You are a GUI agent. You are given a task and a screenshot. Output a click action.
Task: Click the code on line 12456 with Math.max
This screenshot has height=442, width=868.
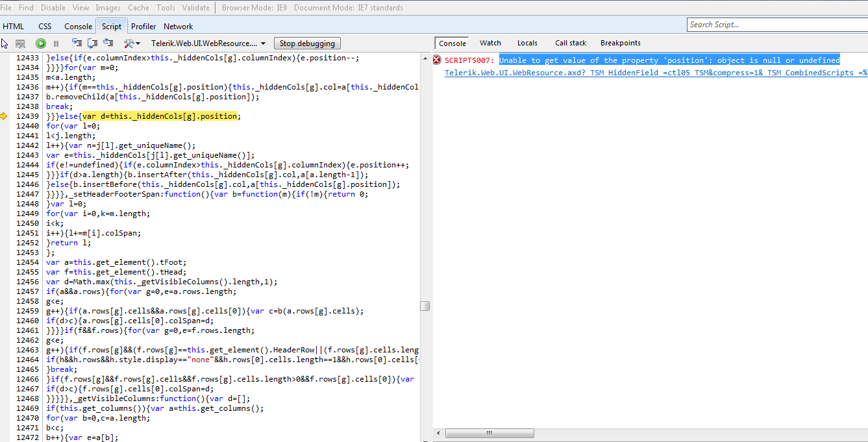pos(162,282)
